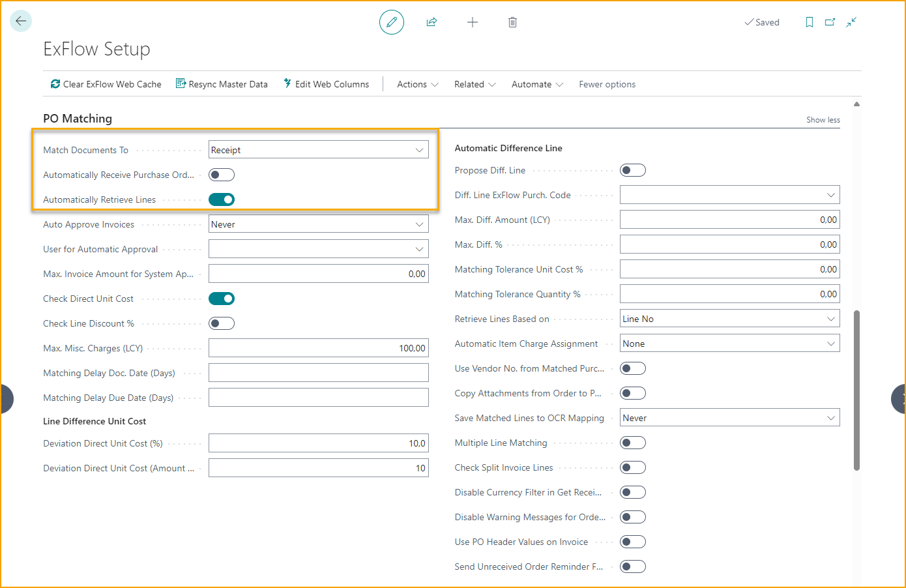Toggle Disable Warning Messages for Order switch
906x588 pixels.
point(633,517)
